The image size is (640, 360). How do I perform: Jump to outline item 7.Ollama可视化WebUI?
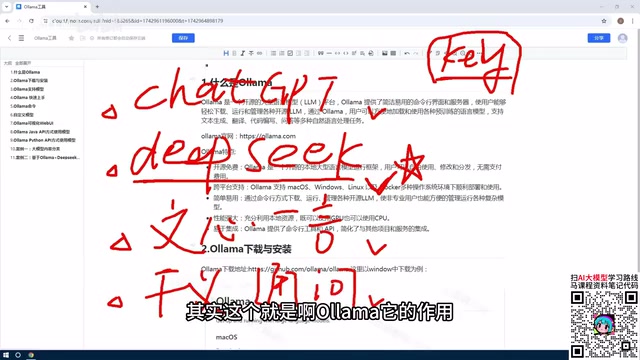(x=32, y=123)
